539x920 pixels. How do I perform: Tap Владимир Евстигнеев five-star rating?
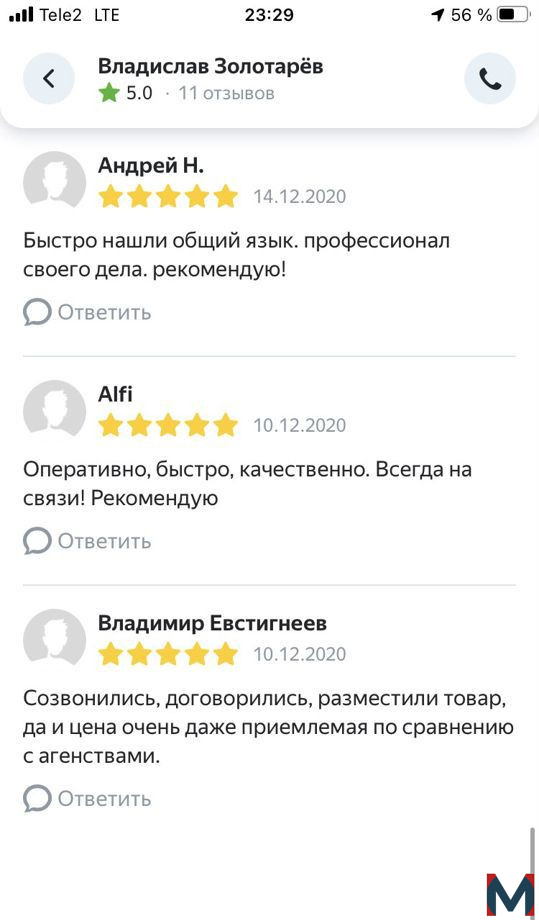pyautogui.click(x=168, y=654)
